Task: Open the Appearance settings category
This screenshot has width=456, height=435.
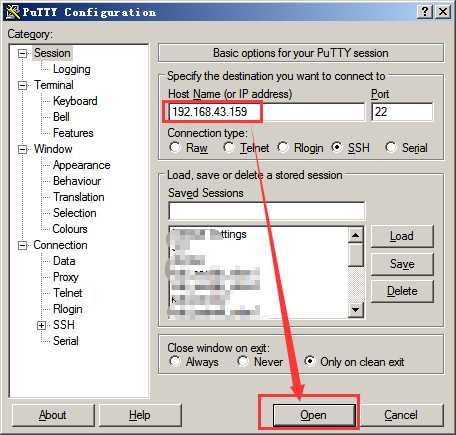Action: pos(81,165)
